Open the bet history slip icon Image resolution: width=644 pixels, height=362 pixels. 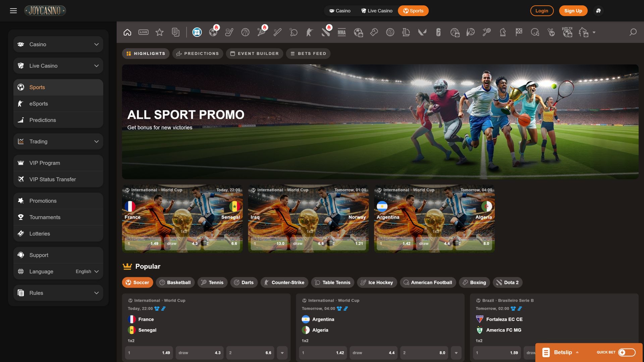(176, 32)
